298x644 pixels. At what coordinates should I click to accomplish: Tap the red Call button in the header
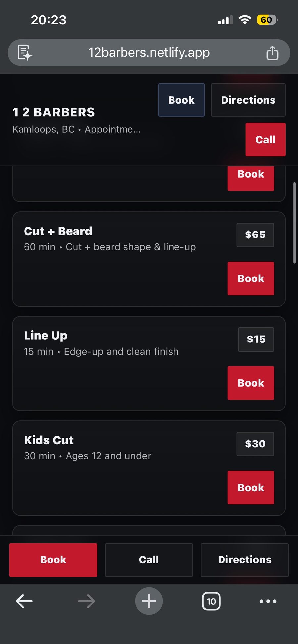(265, 140)
